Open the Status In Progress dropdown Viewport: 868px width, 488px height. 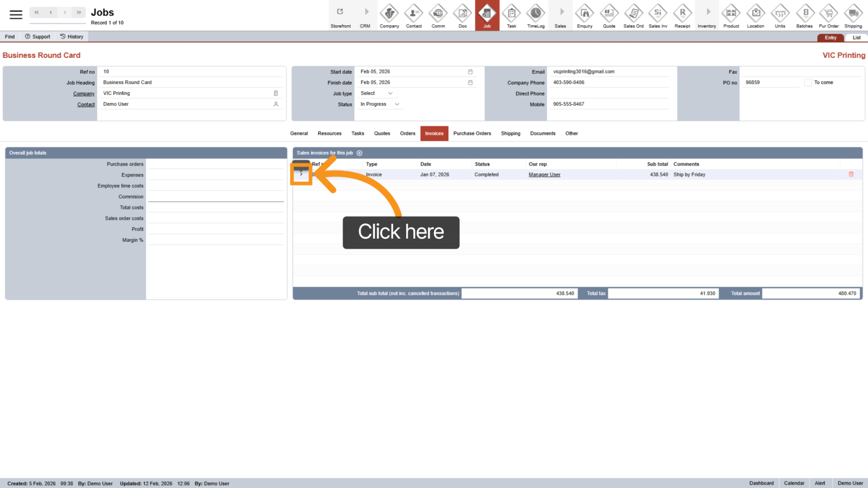click(x=380, y=104)
